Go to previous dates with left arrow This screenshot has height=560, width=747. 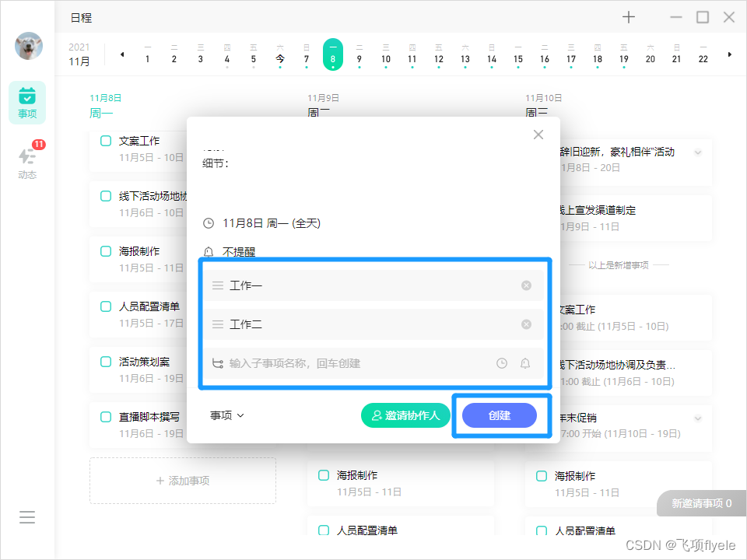pos(122,54)
